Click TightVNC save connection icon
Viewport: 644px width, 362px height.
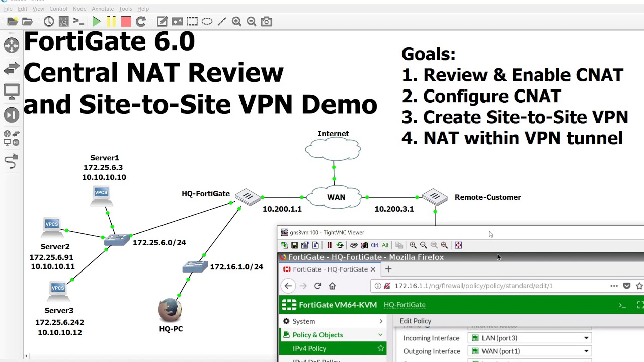(295, 245)
